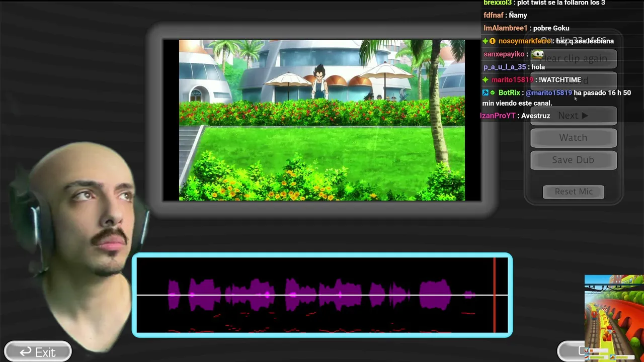Click the green diamond badge beside nosoymarkfero
The height and width of the screenshot is (362, 644).
pos(486,41)
